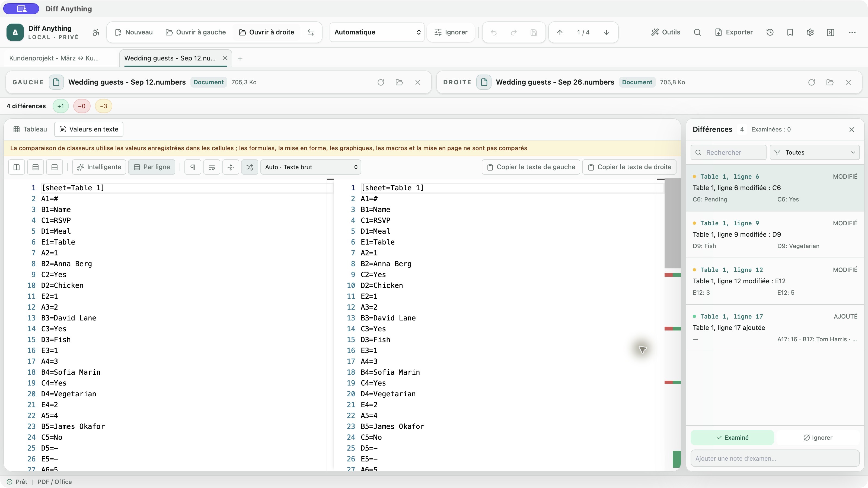Mark the difference as Examiné
Image resolution: width=868 pixels, height=488 pixels.
(732, 438)
